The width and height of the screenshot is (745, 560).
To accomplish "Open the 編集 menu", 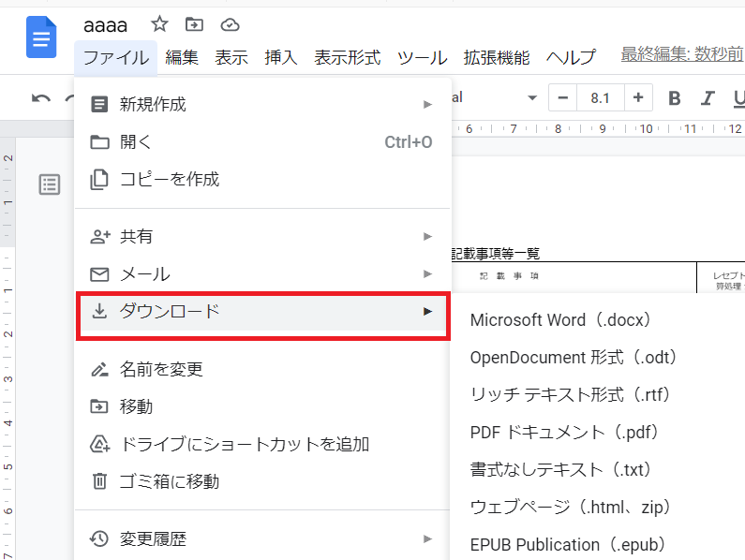I will point(182,58).
